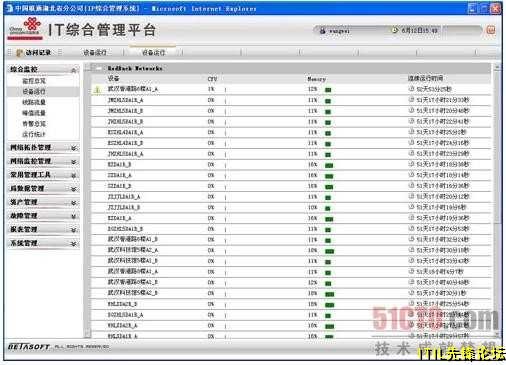Expand the 系统管理 sidebar section
Image resolution: width=506 pixels, height=365 pixels.
(x=74, y=244)
